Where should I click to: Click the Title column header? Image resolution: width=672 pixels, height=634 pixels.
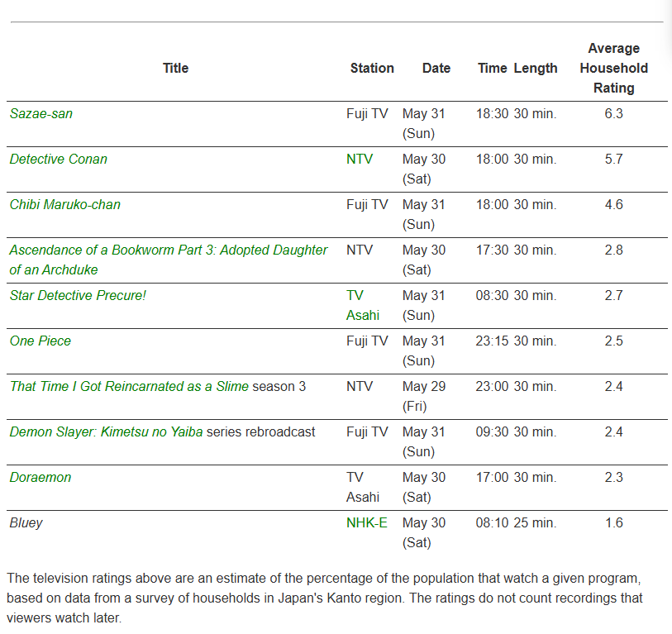click(176, 68)
